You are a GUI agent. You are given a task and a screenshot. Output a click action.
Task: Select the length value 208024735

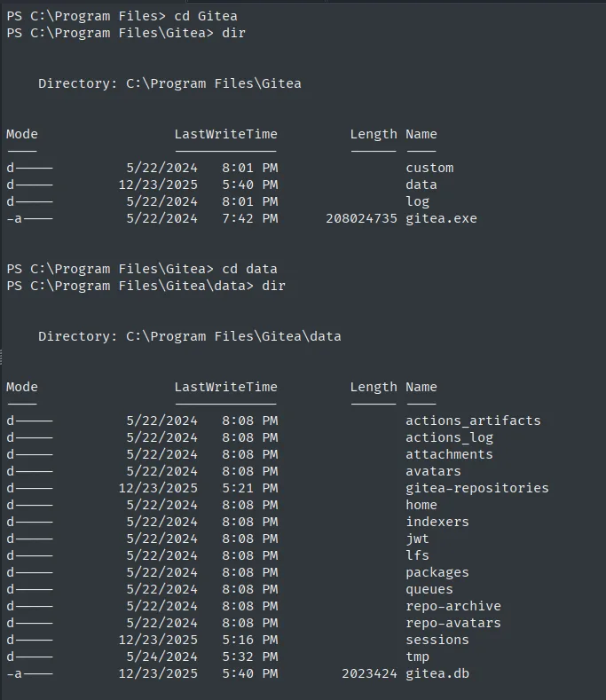(x=361, y=219)
